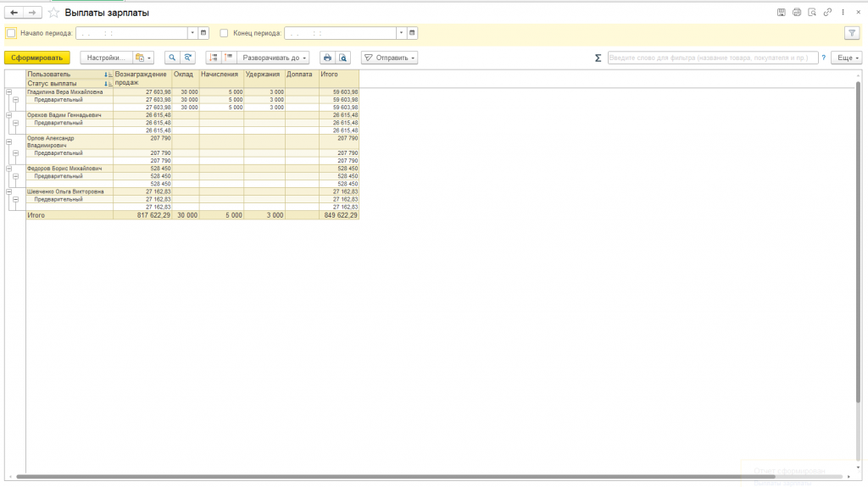Select the Итого column header
The image size is (868, 487).
click(x=339, y=79)
